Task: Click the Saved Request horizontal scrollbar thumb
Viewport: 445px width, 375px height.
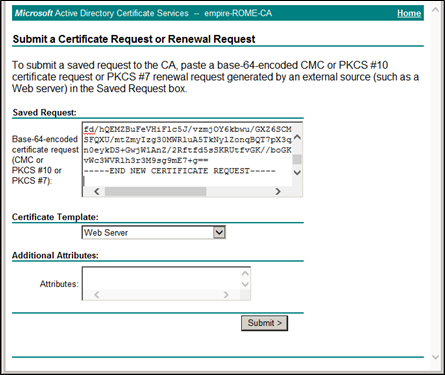Action: point(155,191)
